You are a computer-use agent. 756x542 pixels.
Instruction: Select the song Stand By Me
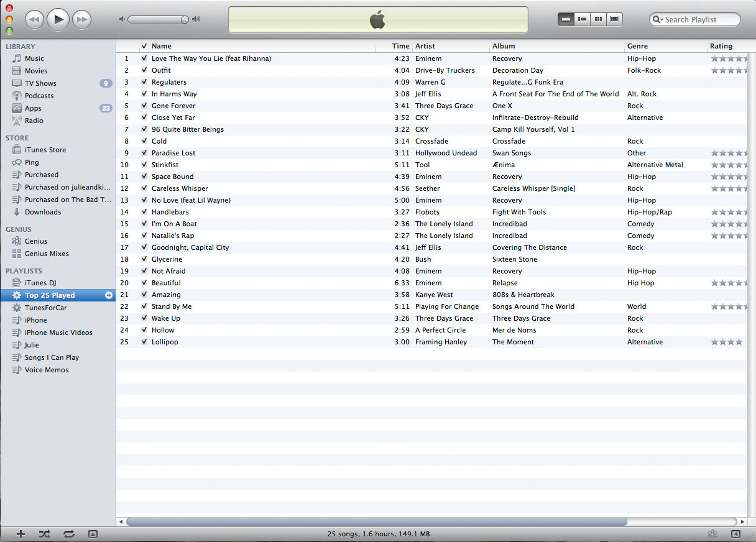(172, 306)
